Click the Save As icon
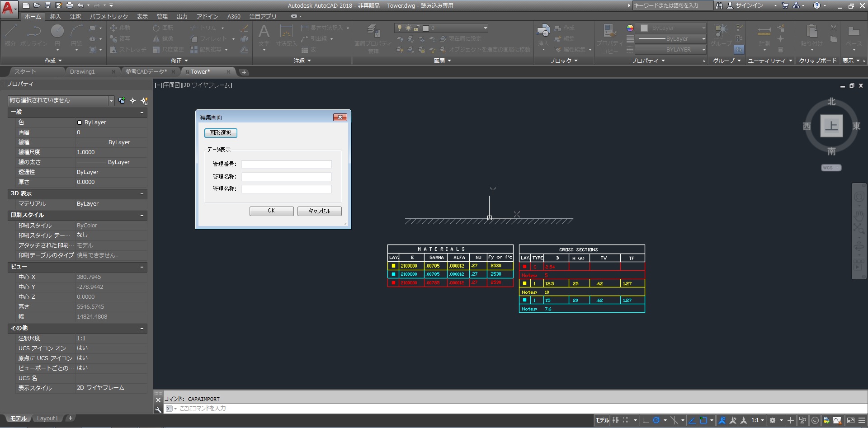This screenshot has width=868, height=428. 58,5
